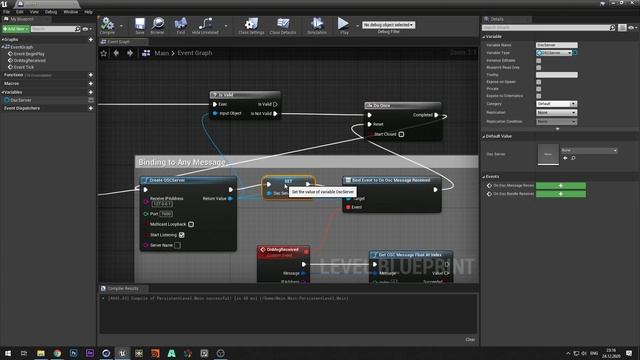
Task: Toggle Multicast Loopback on Create OSCServer node
Action: (x=191, y=224)
